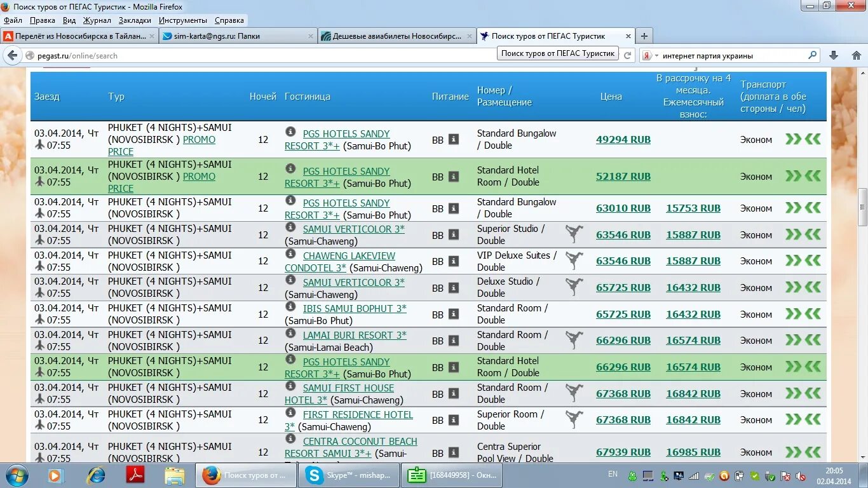Open info icon beside SAMUI FIRST HOUSE HOTEL
Screen dimensions: 868x488
coord(290,386)
